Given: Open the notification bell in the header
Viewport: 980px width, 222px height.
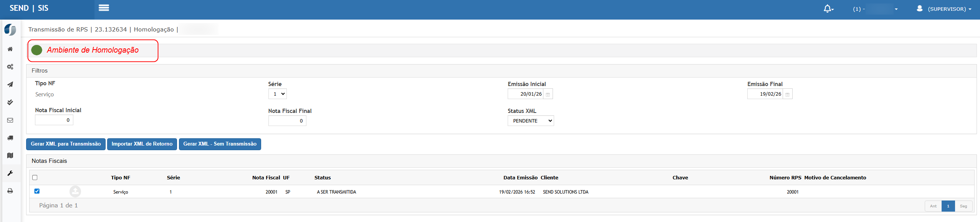Looking at the screenshot, I should (828, 9).
